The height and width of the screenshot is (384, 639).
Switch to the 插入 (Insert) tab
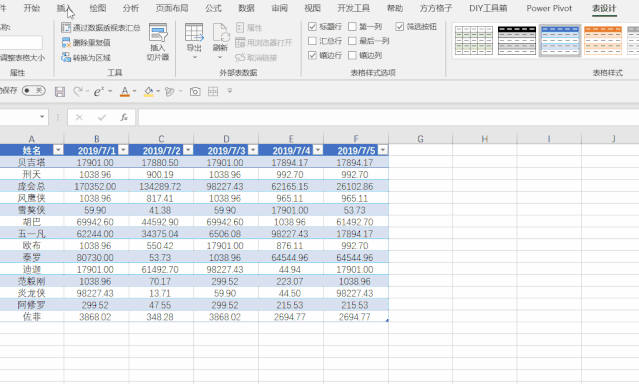(64, 8)
